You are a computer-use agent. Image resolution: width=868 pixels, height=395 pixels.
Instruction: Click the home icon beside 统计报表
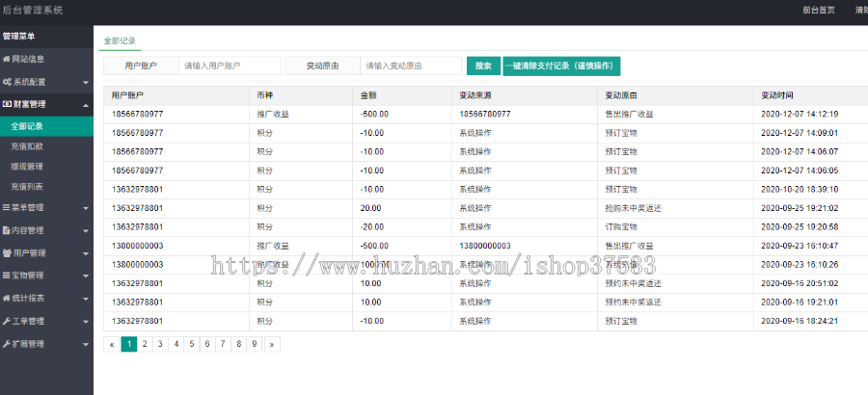coord(6,299)
